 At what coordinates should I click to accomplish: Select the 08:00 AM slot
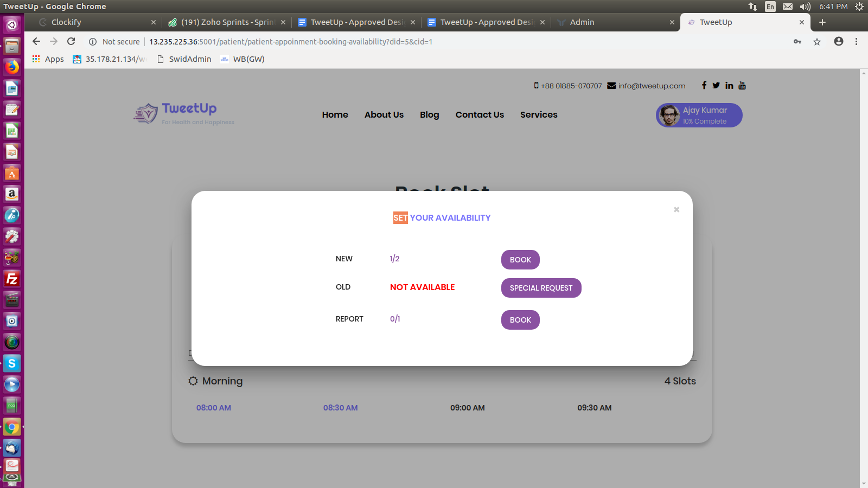(214, 408)
